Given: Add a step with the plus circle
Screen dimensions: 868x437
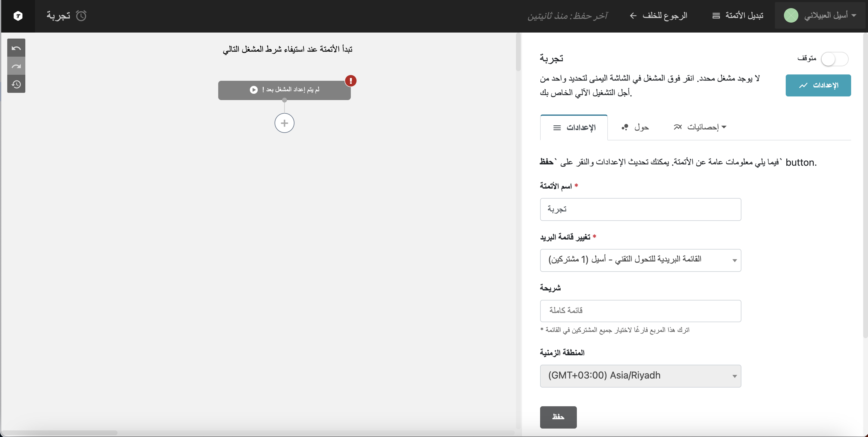Looking at the screenshot, I should tap(284, 123).
